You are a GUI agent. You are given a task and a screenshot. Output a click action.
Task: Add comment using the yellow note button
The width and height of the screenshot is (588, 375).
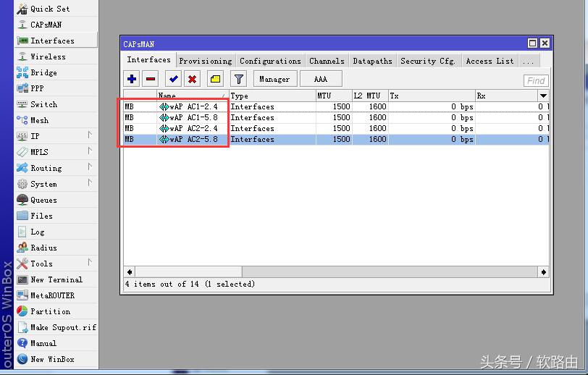click(x=215, y=79)
